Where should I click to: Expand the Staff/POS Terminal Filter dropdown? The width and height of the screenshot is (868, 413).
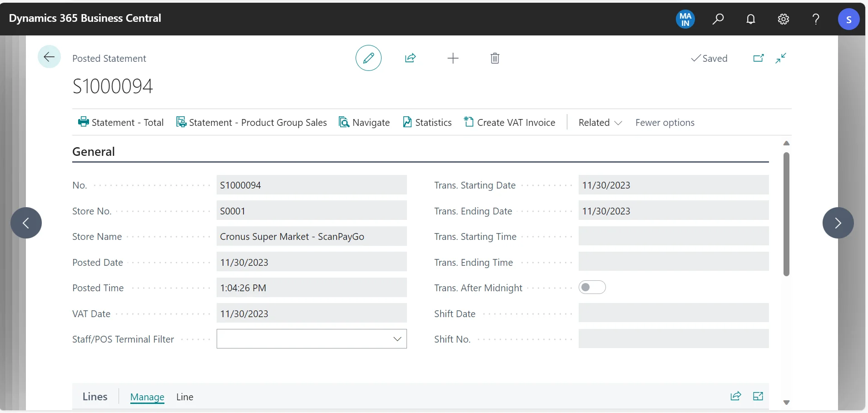[x=397, y=339]
